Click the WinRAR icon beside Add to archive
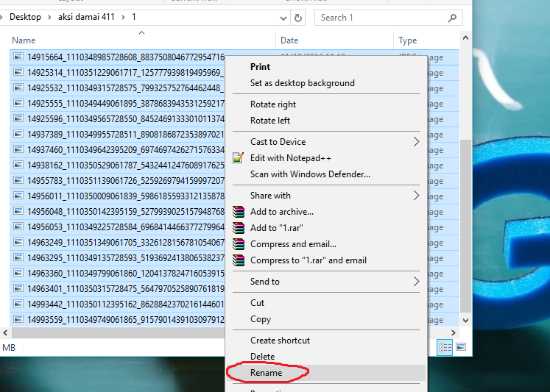The height and width of the screenshot is (392, 550). coord(239,212)
